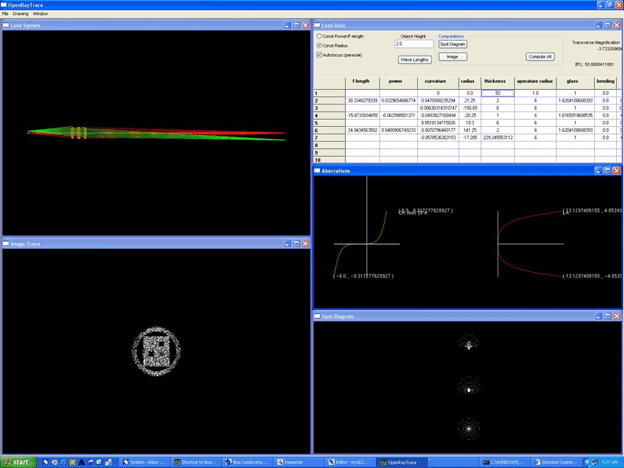Select the glass cell 1.6204100608393 in row 2
Viewport: 624px width, 468px height.
(575, 101)
